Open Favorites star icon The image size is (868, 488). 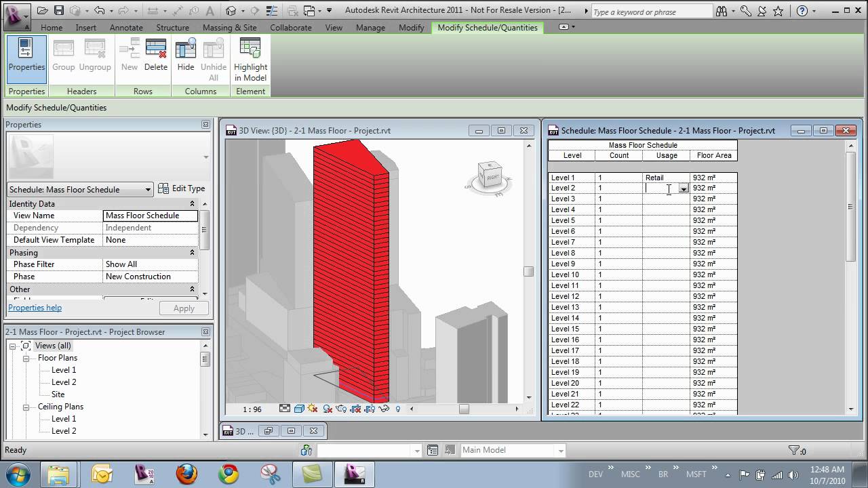[x=778, y=12]
